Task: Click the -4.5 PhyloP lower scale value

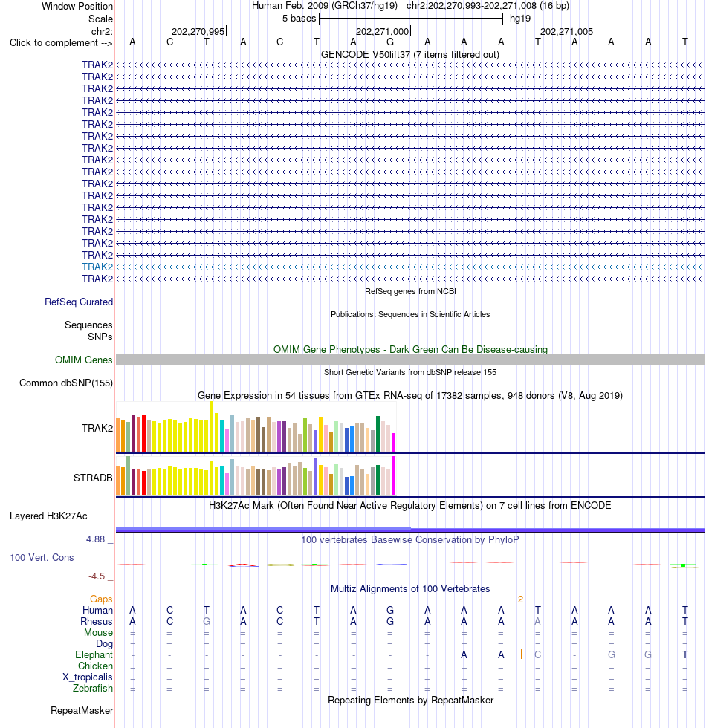Action: coord(97,576)
